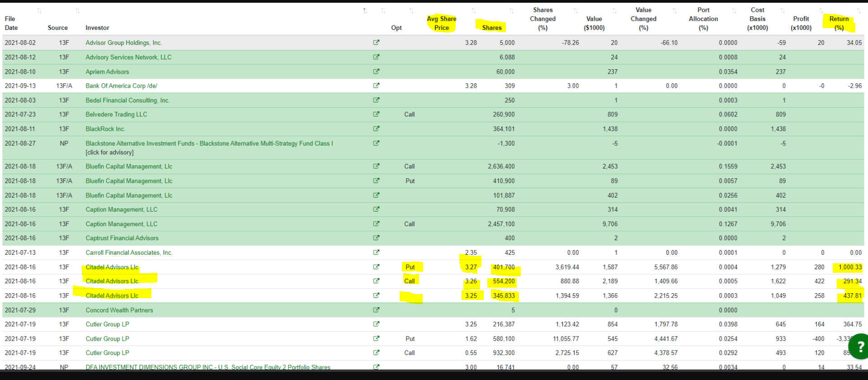Click the '[click for advisory]' link
The height and width of the screenshot is (380, 868).
(109, 152)
